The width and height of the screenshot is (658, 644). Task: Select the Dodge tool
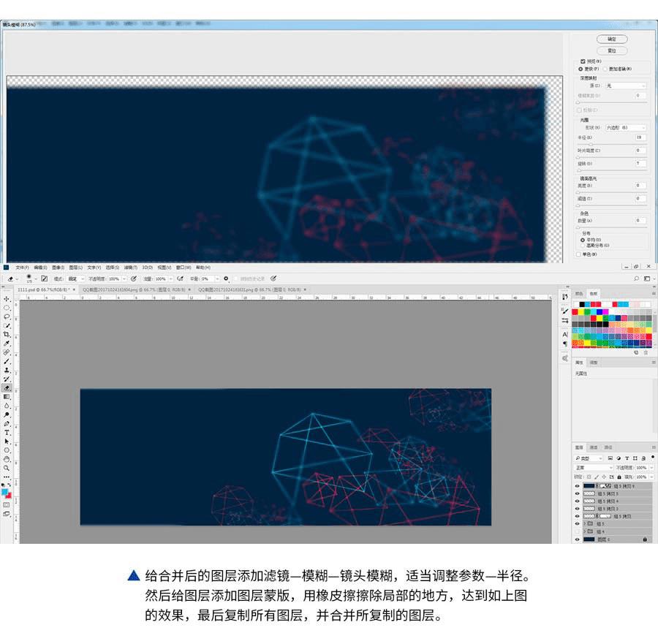pos(7,414)
